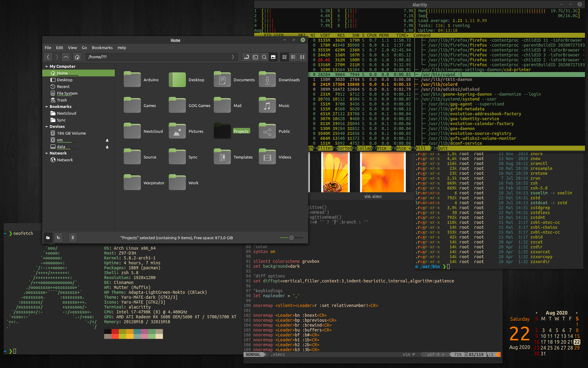
Task: Collapse the My Computer section
Action: (x=47, y=67)
